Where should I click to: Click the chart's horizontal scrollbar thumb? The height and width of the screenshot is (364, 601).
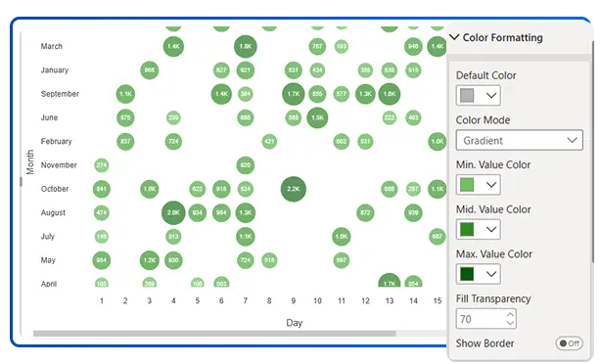coord(214,334)
